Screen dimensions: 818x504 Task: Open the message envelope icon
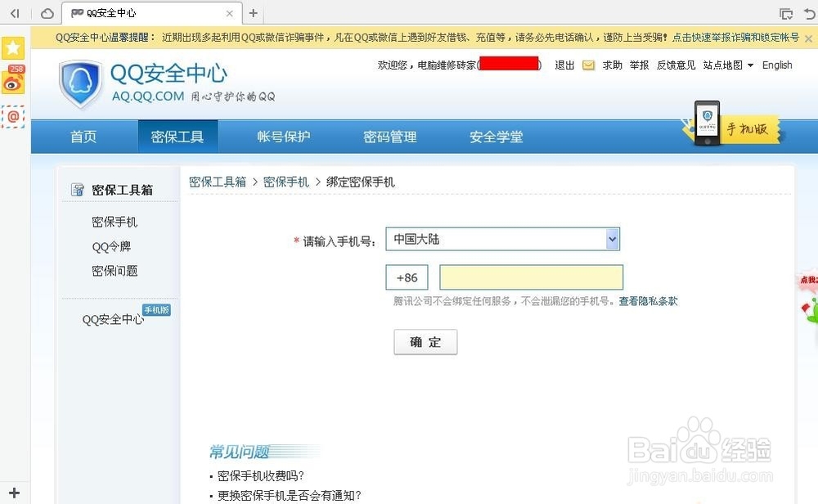tap(588, 65)
